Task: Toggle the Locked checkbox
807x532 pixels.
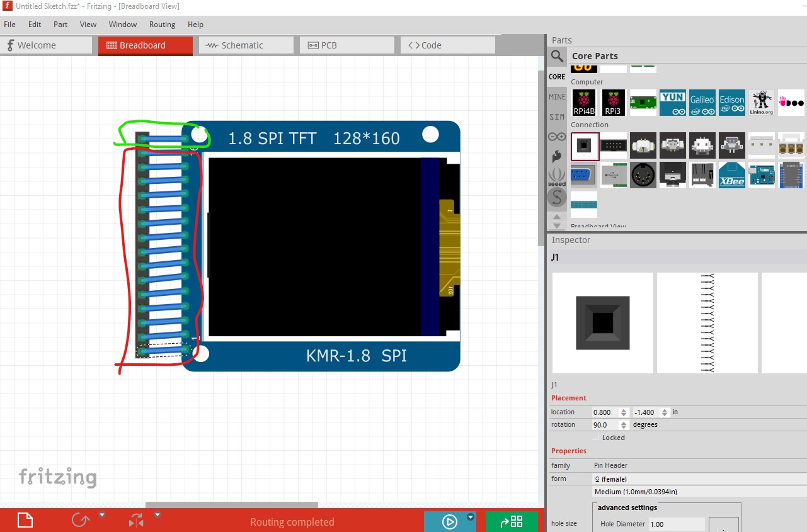Action: (596, 437)
